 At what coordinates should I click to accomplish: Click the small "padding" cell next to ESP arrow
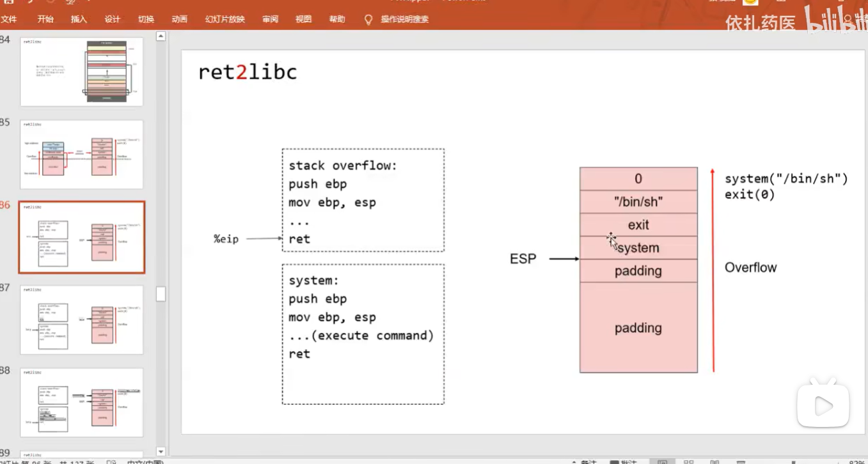[638, 271]
